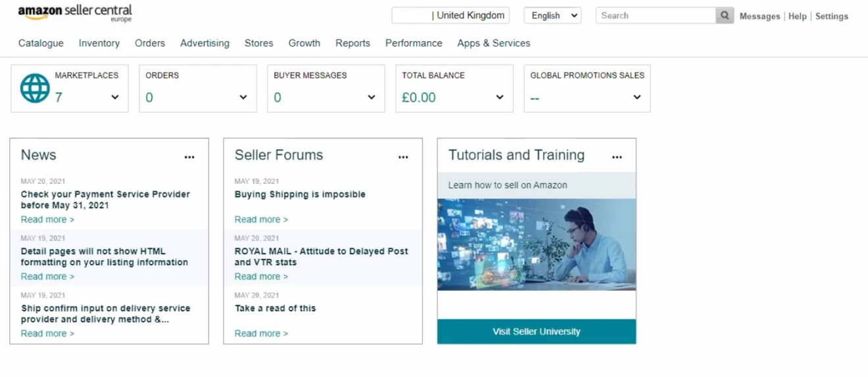
Task: Open the Catalogue menu
Action: tap(41, 43)
